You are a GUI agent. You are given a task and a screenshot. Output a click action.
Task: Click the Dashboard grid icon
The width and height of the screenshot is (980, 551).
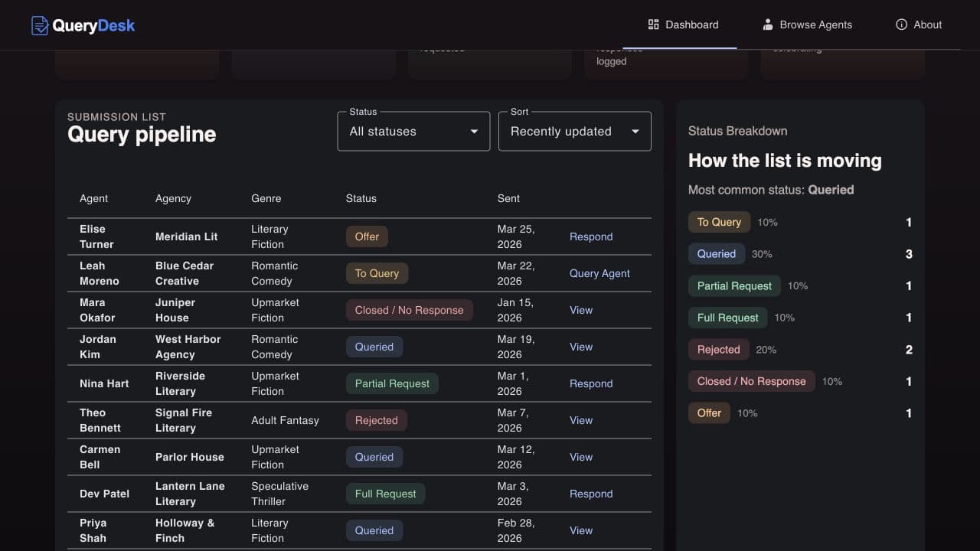653,24
